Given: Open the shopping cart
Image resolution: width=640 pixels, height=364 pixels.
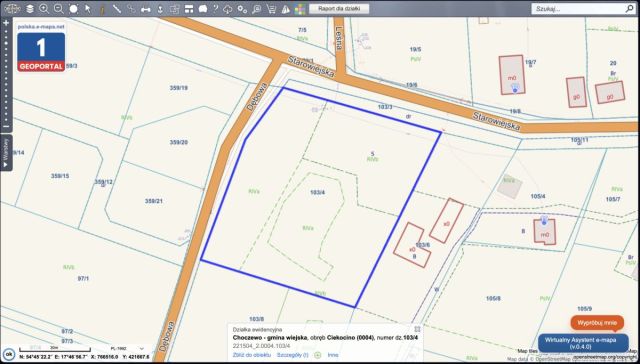Looking at the screenshot, I should 271,9.
